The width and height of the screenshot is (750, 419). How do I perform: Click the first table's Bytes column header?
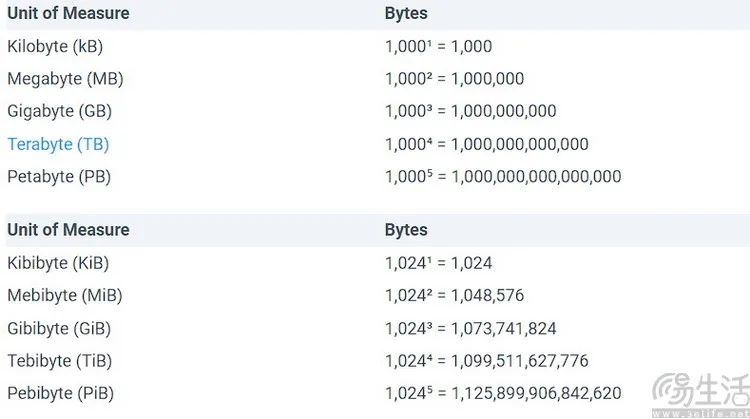[x=406, y=13]
